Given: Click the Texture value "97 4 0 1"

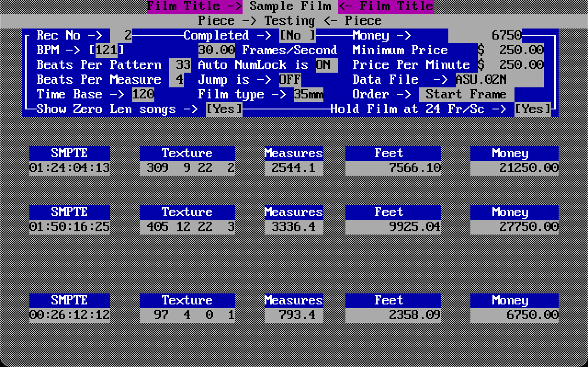Looking at the screenshot, I should tap(187, 315).
